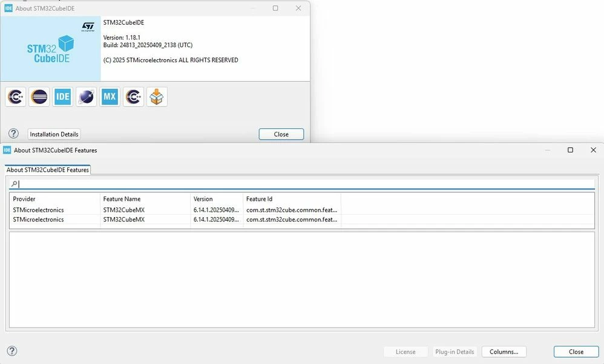Click the STM32 CubeIDE cube logo
Viewport: 604px width, 364px height.
pyautogui.click(x=50, y=49)
